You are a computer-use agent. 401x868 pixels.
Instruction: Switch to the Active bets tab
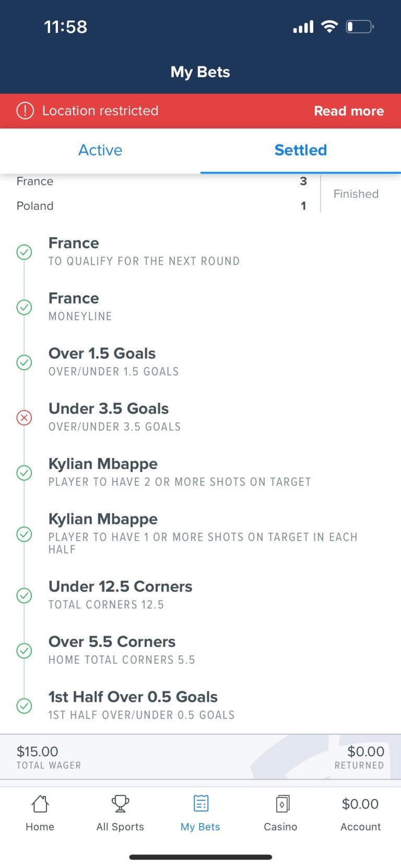click(100, 150)
